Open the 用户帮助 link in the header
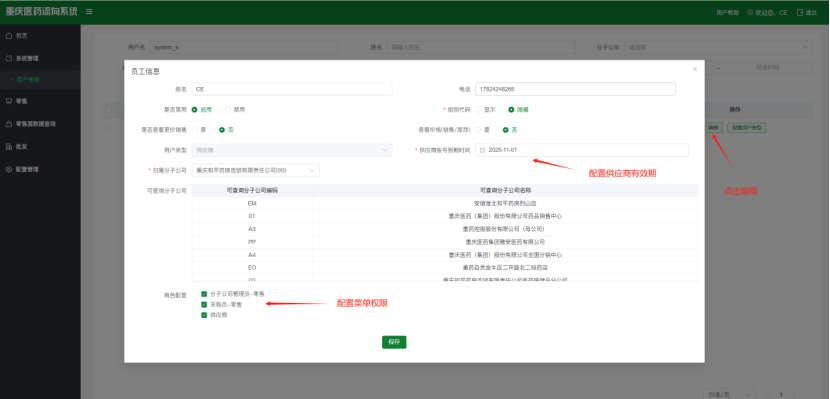This screenshot has height=399, width=830. coord(727,12)
